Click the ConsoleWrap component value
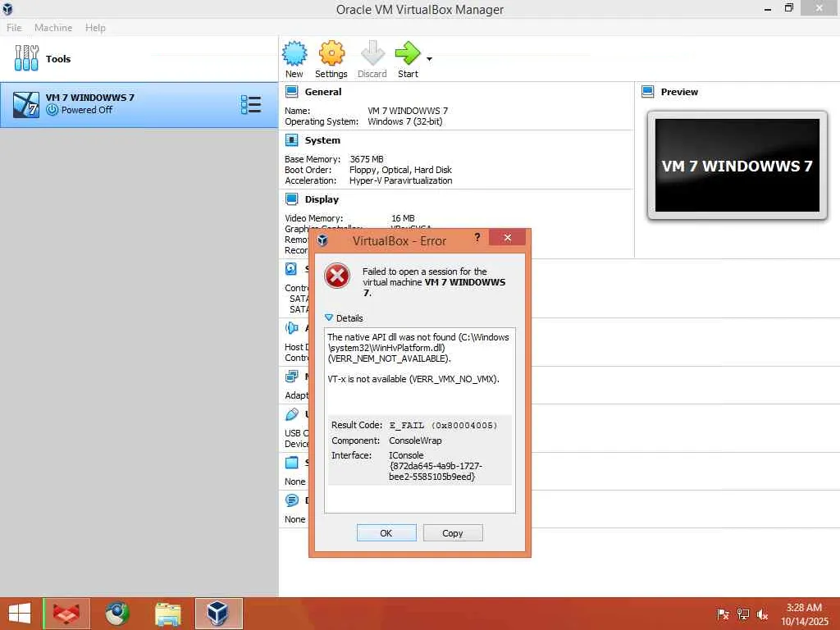 point(415,441)
